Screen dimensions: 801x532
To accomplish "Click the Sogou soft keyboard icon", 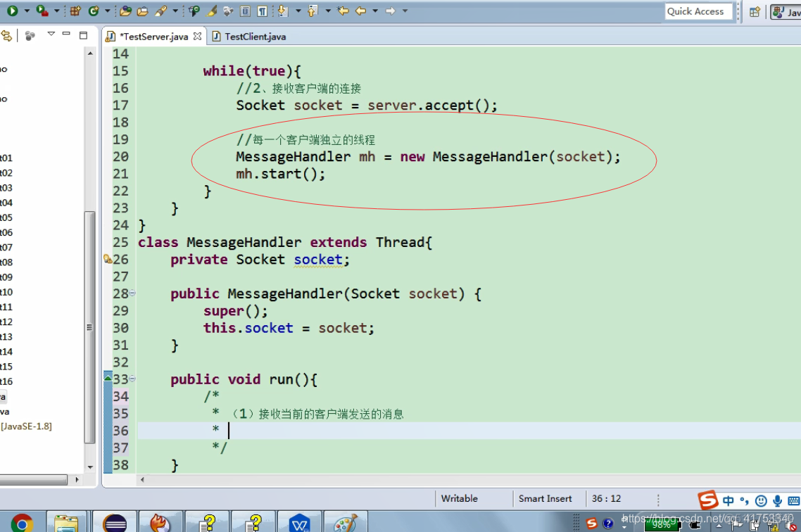I will [795, 501].
